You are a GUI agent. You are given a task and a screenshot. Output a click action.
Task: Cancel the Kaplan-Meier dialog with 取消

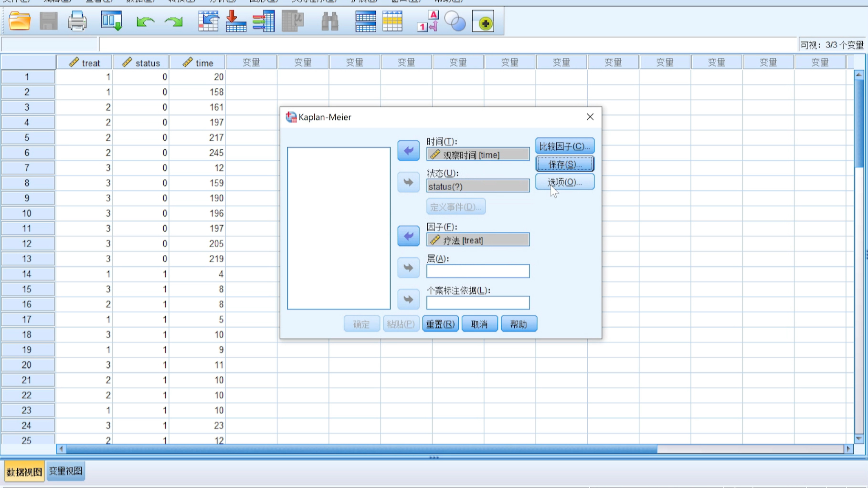coord(479,324)
